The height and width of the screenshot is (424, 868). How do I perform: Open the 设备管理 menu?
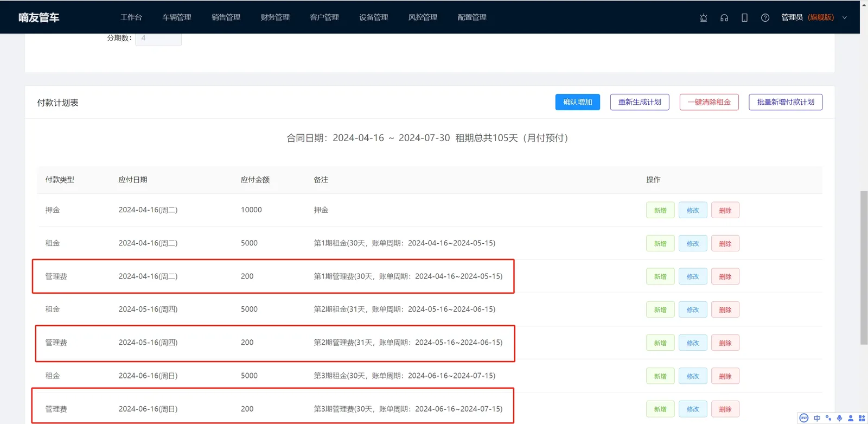click(374, 17)
